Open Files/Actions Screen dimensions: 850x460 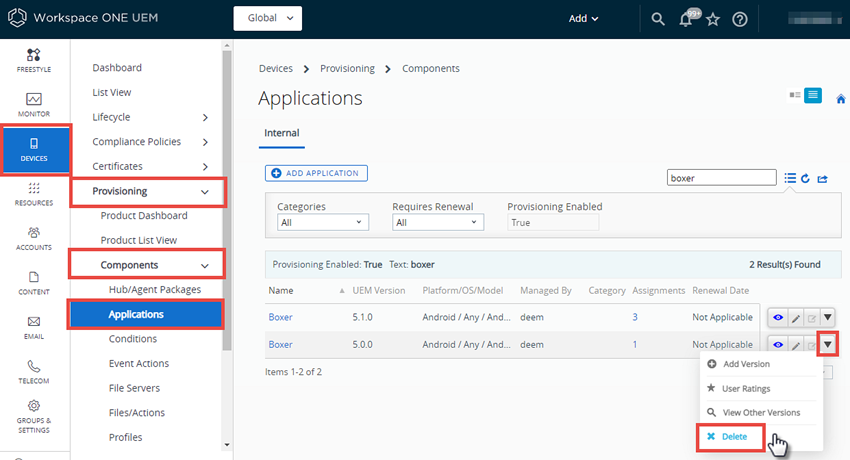(x=137, y=413)
